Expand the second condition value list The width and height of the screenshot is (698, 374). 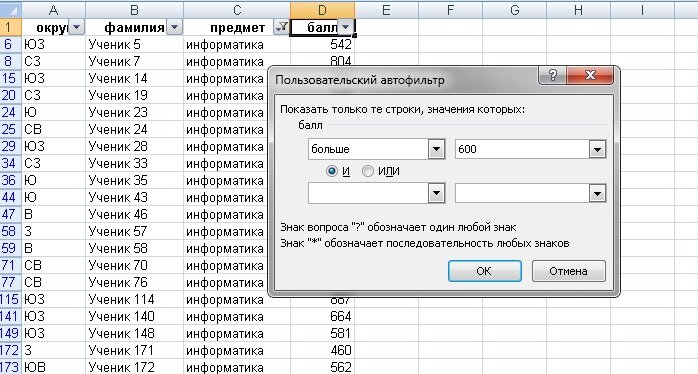pos(597,194)
